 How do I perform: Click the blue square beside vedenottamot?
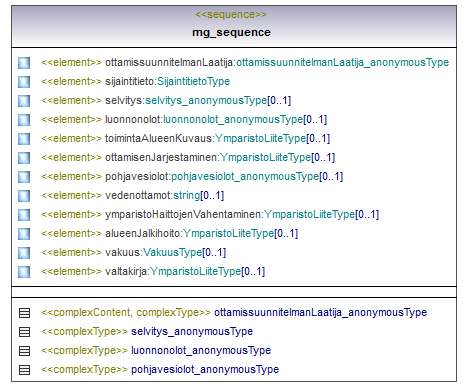pyautogui.click(x=24, y=196)
